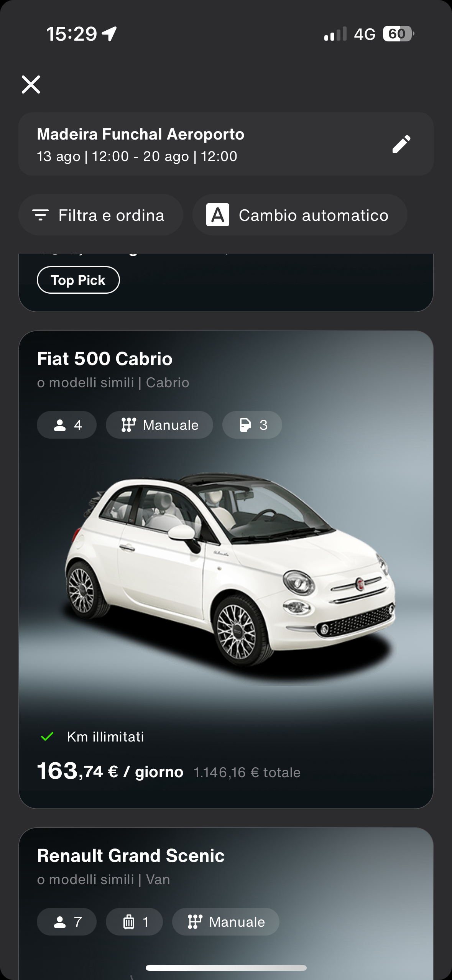This screenshot has width=452, height=980.
Task: Tap the automatic transmission 'A' icon
Action: pos(217,215)
